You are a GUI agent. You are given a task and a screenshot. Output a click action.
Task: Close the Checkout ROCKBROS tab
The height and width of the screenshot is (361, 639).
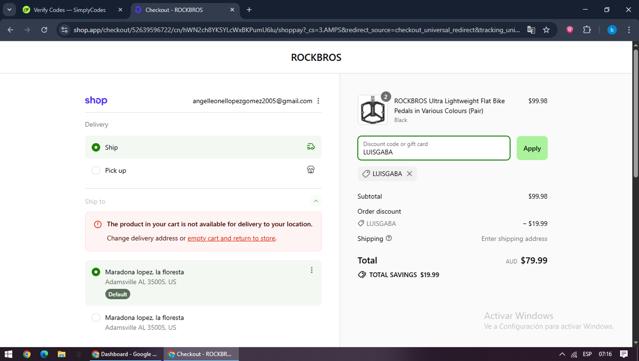click(232, 10)
